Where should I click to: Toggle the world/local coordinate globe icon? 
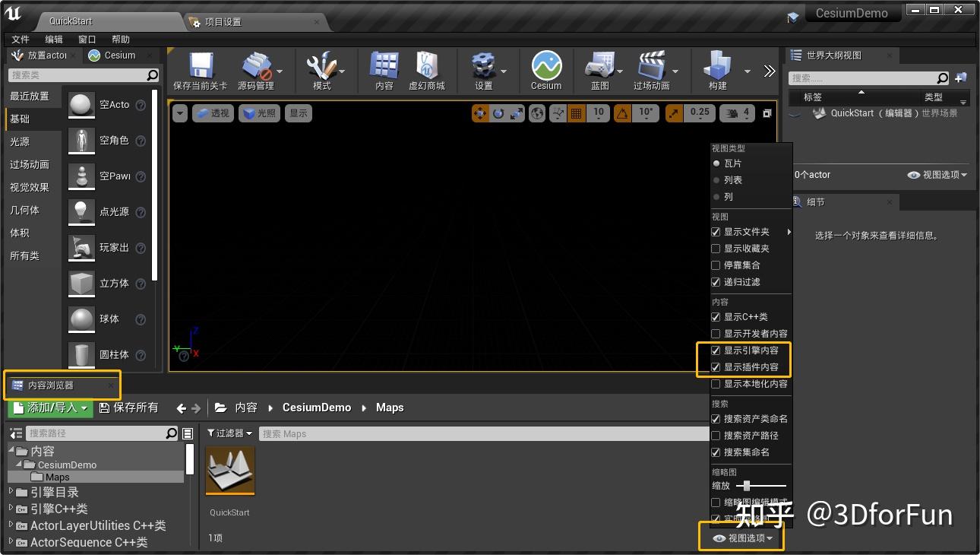[538, 113]
